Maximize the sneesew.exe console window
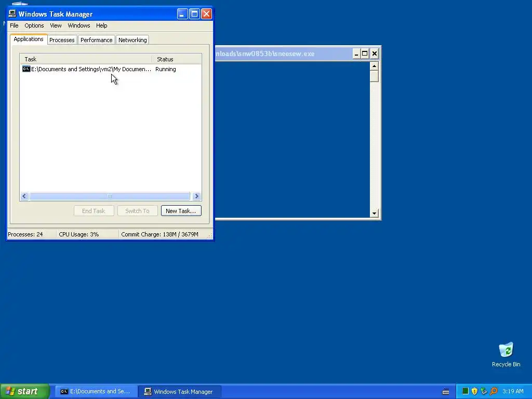Viewport: 532px width, 399px height. [365, 54]
